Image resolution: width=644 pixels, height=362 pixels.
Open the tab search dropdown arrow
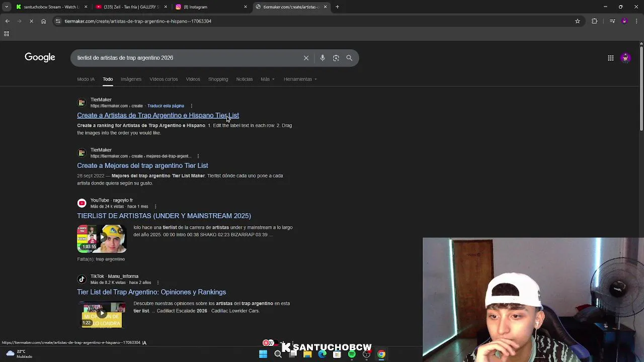pyautogui.click(x=7, y=7)
